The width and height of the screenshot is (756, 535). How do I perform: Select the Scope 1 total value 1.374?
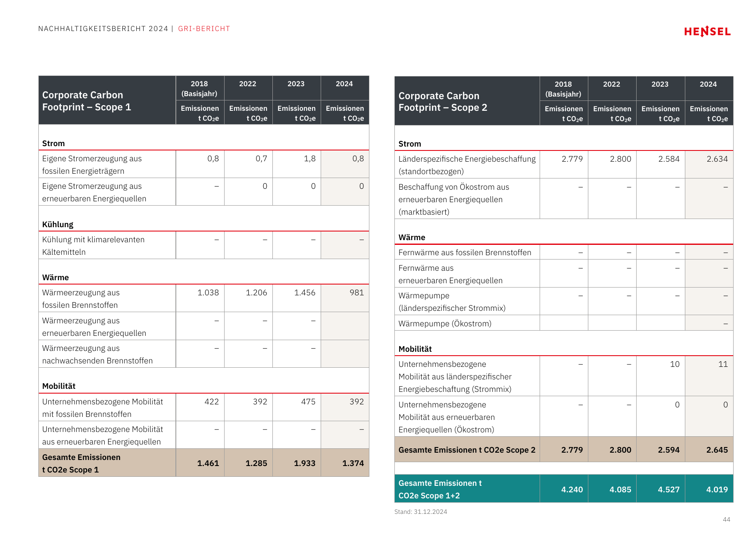coord(353,463)
